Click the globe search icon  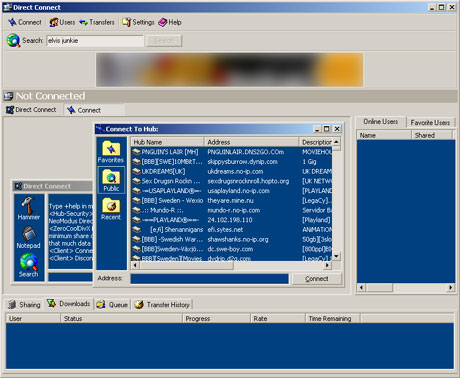click(x=13, y=41)
